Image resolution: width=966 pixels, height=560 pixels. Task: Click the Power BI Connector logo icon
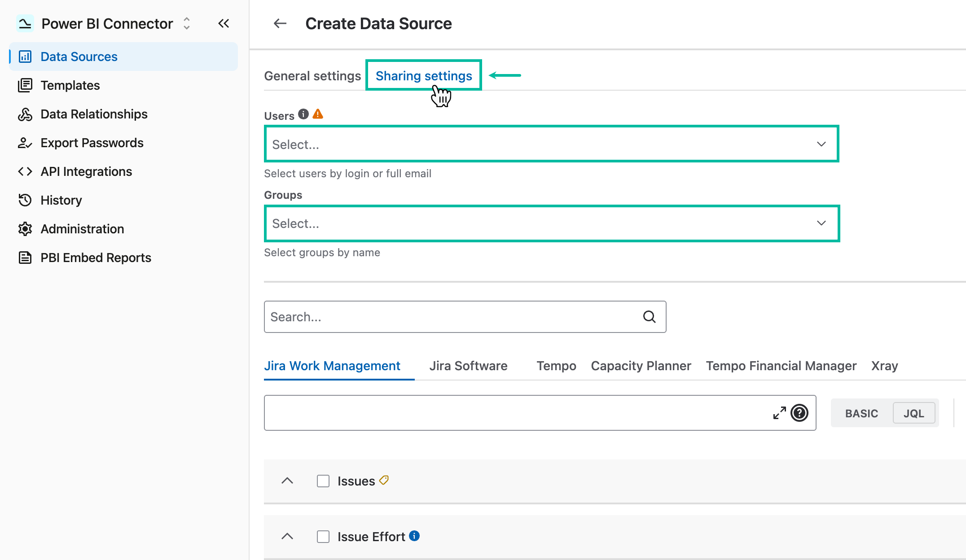(25, 23)
